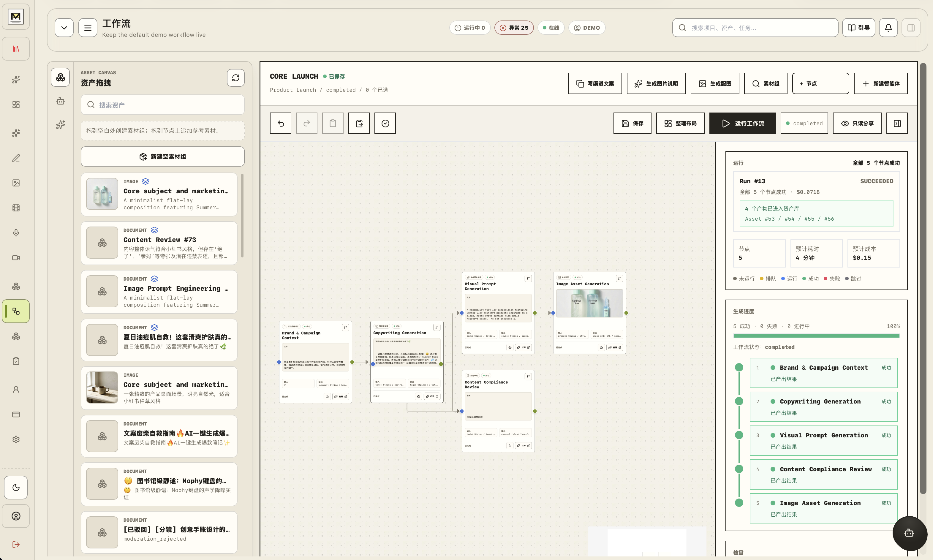Expand the chevron dropdown beside 工作流 title
The height and width of the screenshot is (560, 933).
[64, 28]
